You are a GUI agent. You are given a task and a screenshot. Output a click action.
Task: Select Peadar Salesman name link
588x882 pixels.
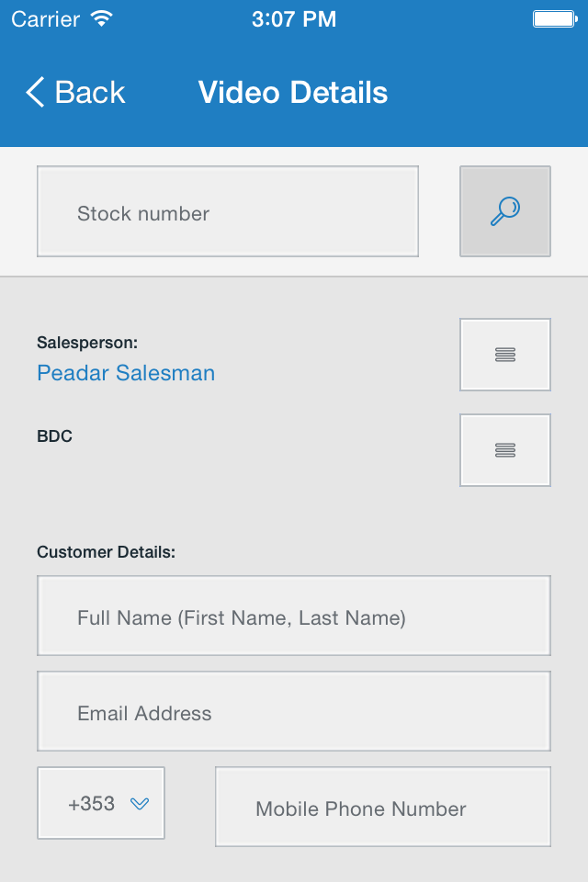click(x=126, y=373)
